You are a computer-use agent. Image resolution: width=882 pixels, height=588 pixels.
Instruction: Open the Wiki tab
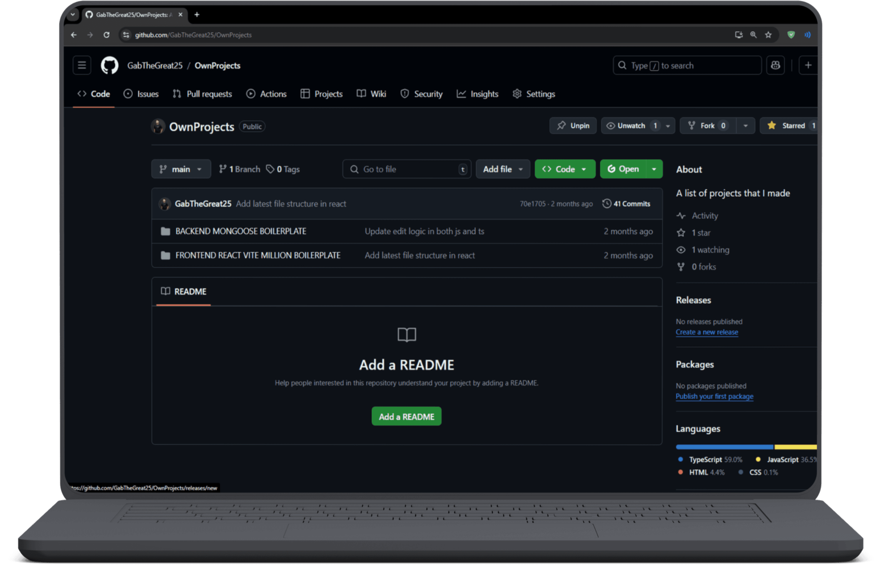click(x=371, y=94)
